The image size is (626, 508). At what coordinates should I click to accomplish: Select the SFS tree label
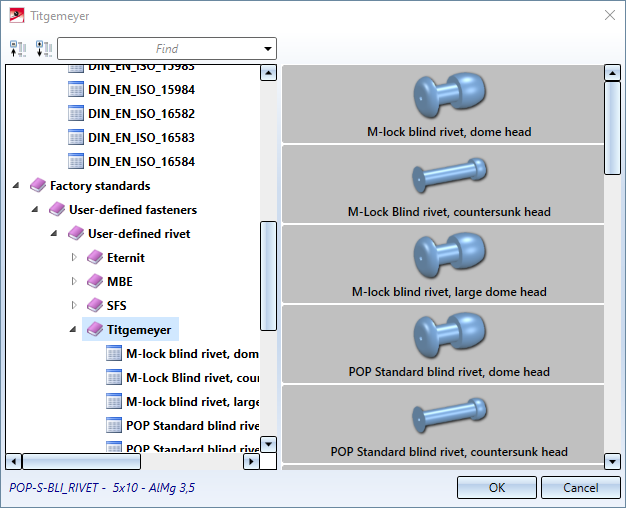pos(117,306)
